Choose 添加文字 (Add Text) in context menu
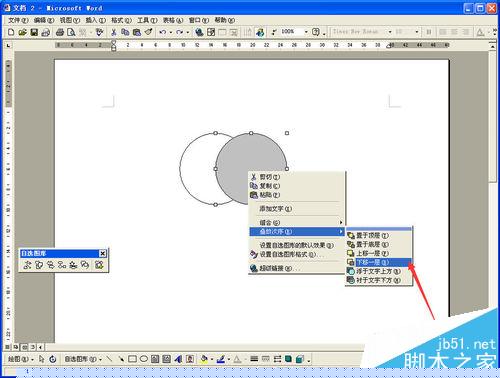500x378 pixels. [297, 209]
